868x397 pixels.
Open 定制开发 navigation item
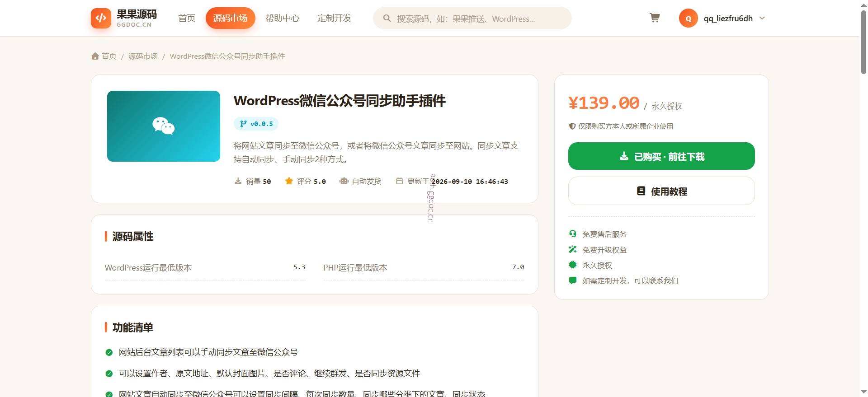(x=335, y=18)
